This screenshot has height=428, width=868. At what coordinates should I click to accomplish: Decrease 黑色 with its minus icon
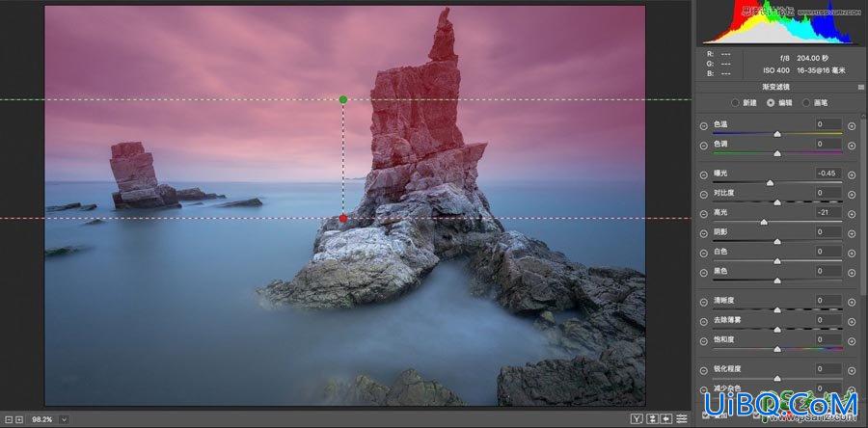tap(703, 273)
